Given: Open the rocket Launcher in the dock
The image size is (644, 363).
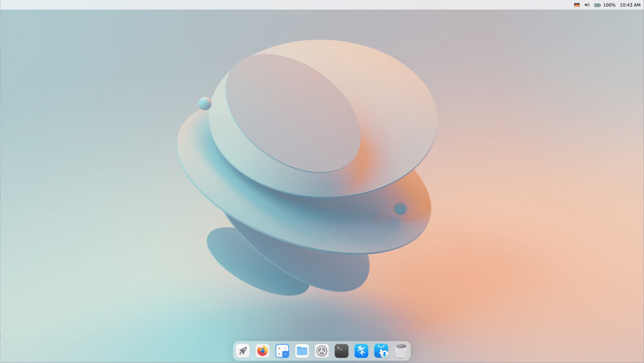Looking at the screenshot, I should point(243,351).
